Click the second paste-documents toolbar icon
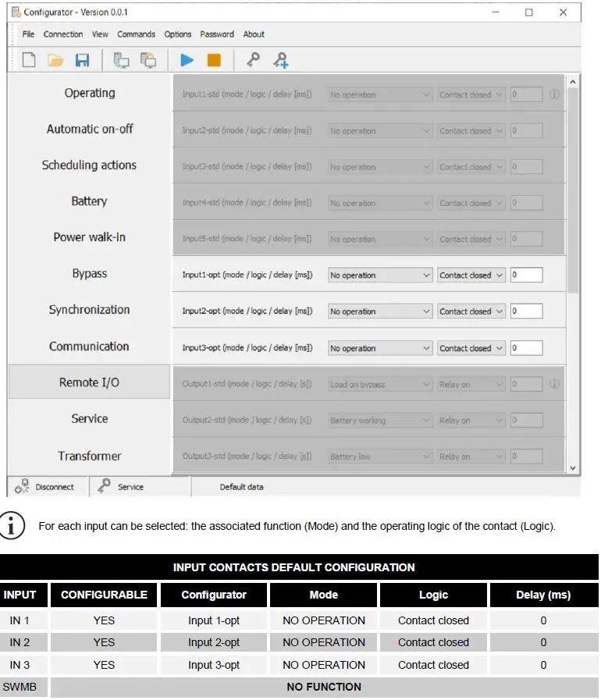The image size is (601, 700). (148, 60)
